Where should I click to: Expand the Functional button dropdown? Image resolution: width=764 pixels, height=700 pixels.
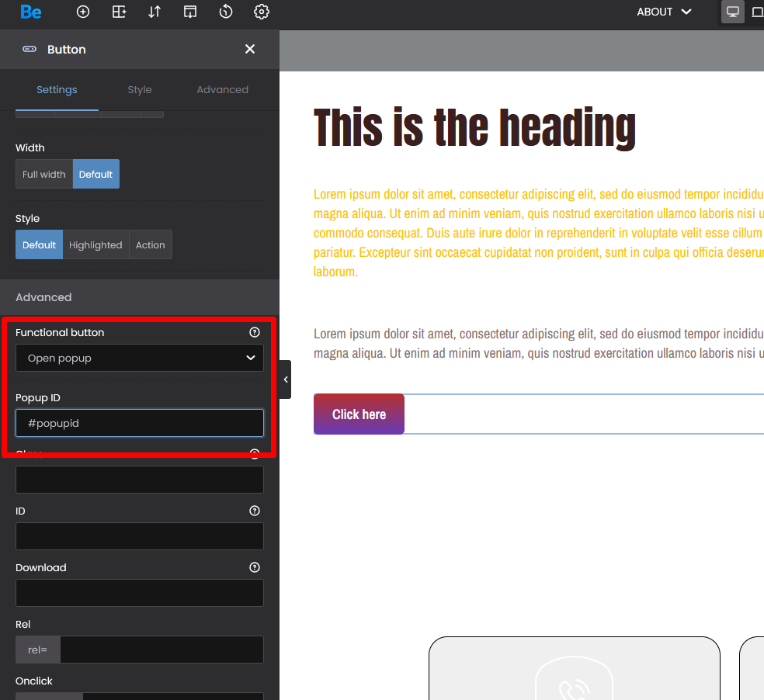pos(140,359)
